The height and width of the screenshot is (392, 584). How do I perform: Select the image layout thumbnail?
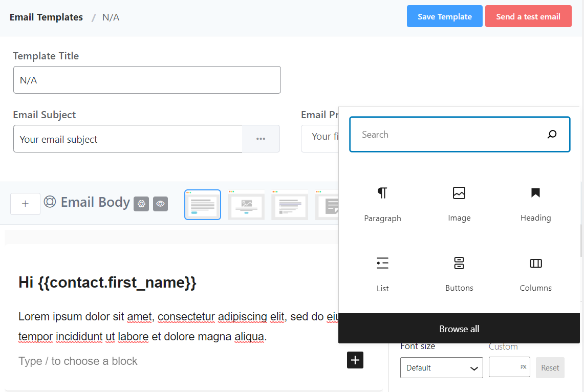pos(246,205)
